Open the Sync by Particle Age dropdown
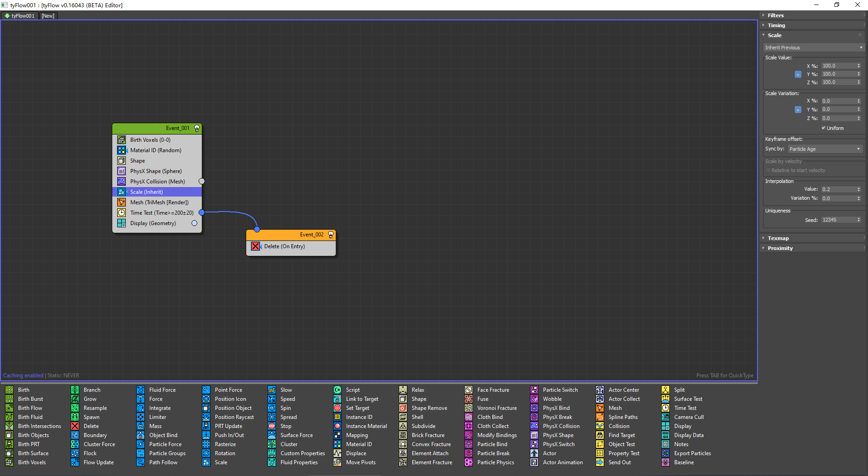The image size is (868, 476). point(825,149)
